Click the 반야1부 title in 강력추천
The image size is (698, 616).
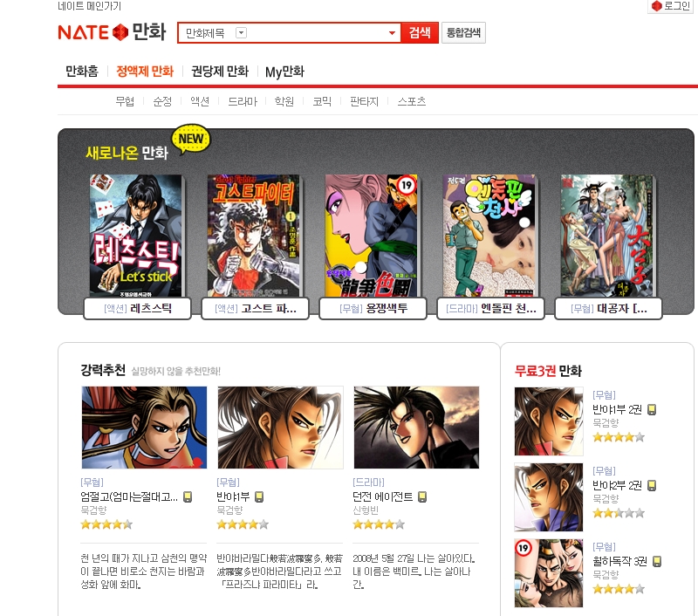click(234, 496)
